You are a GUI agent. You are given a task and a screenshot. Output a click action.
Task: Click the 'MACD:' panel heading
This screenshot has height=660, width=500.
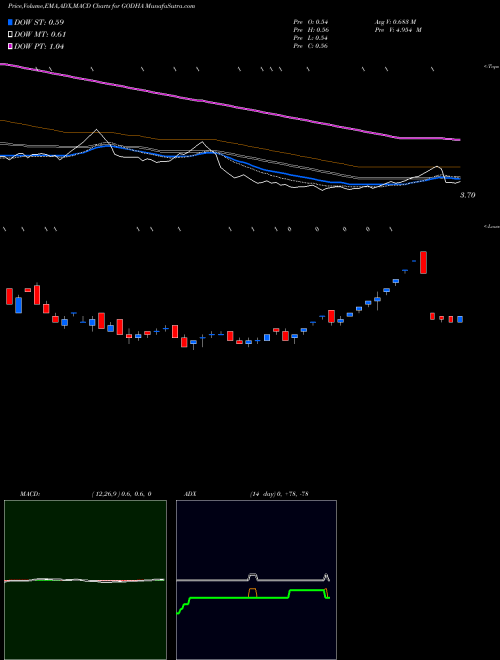[x=30, y=494]
